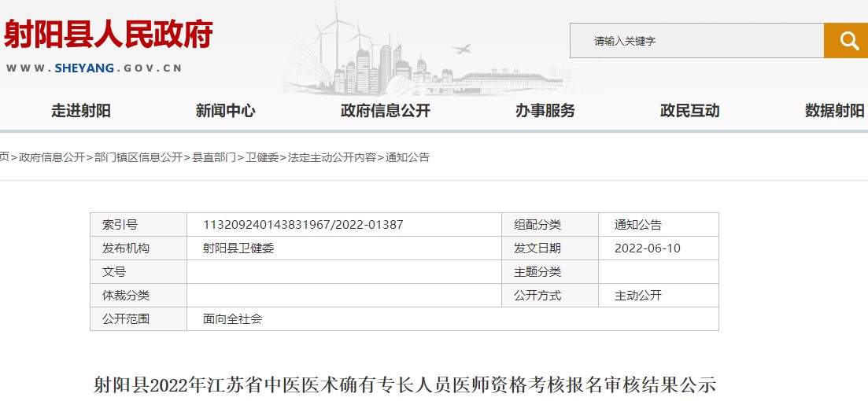The image size is (868, 401).
Task: Click the 2022-06-10 publication date cell
Action: (648, 248)
